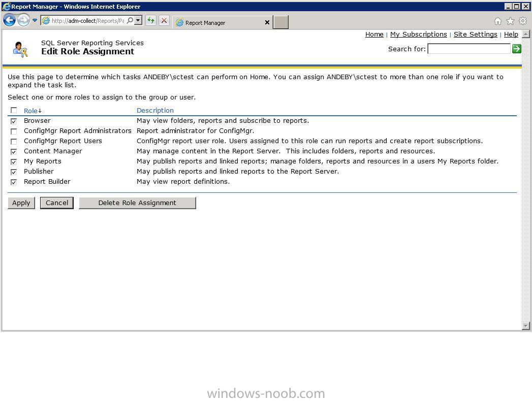This screenshot has width=532, height=401.
Task: Open the My Subscriptions link
Action: point(418,34)
